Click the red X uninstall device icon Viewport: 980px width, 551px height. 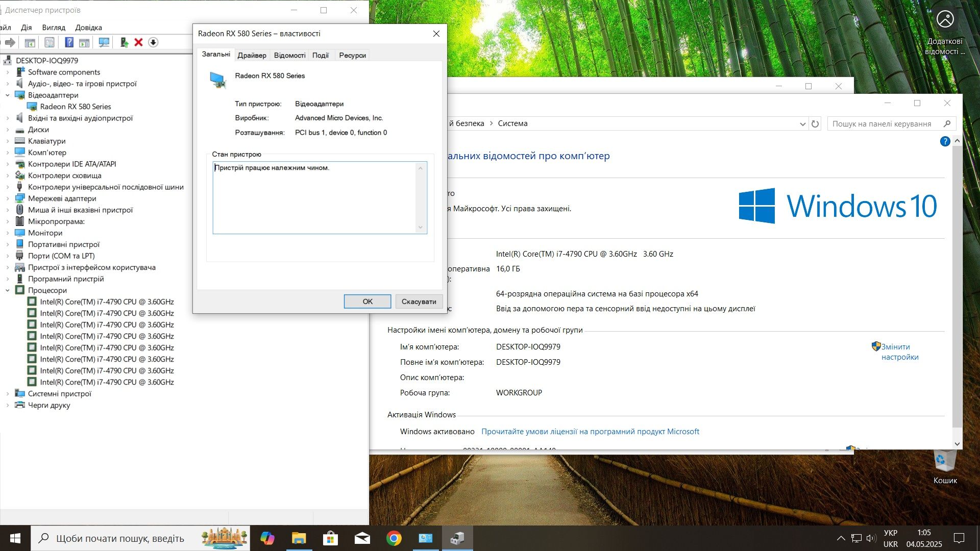pyautogui.click(x=138, y=42)
